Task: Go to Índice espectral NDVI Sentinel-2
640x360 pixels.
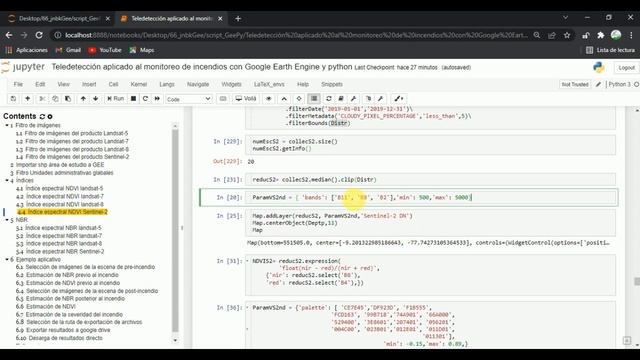Action: click(68, 212)
